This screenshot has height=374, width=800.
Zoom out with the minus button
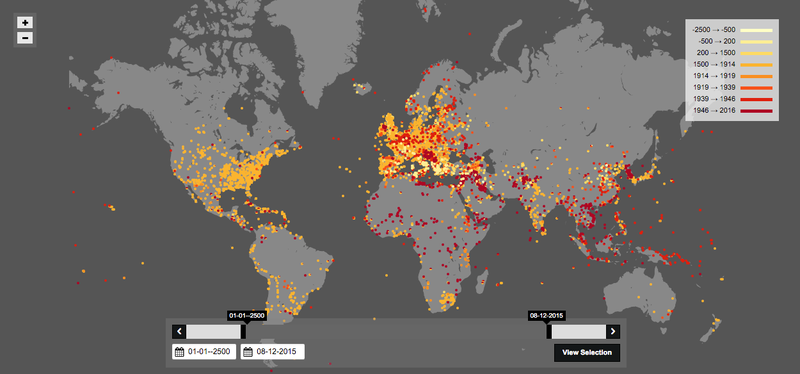point(25,38)
